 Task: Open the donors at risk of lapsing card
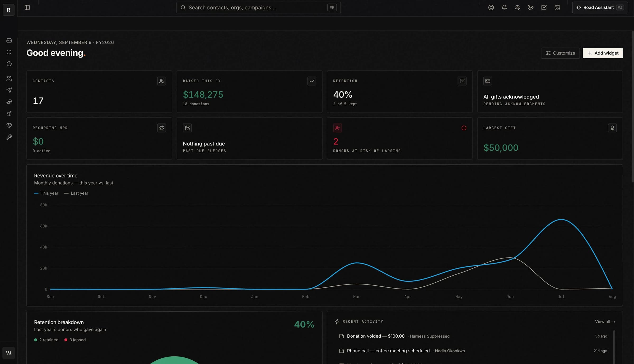[x=399, y=139]
